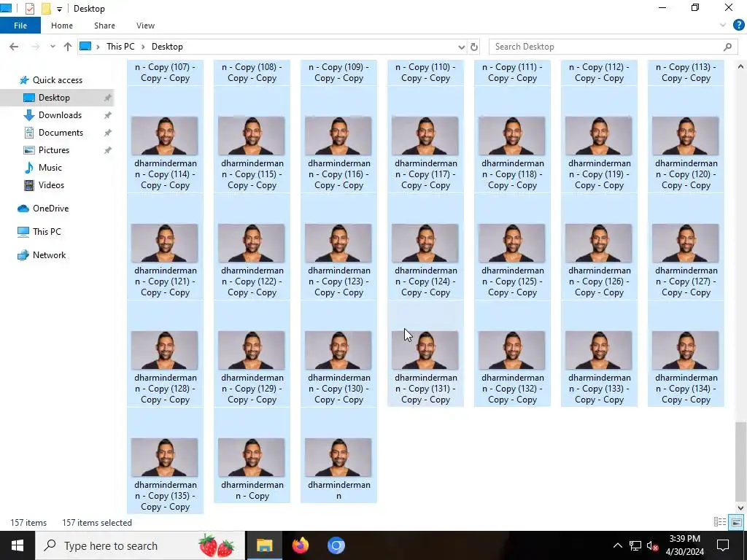Click the pin icon beside Documents
The height and width of the screenshot is (560, 747).
point(108,133)
